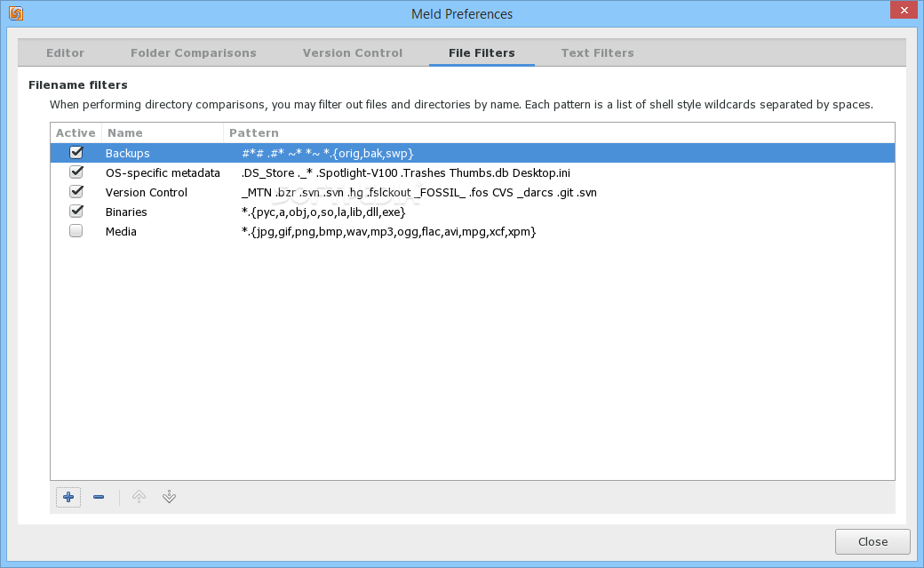Viewport: 924px width, 568px height.
Task: Click the Pattern column header
Action: (559, 132)
